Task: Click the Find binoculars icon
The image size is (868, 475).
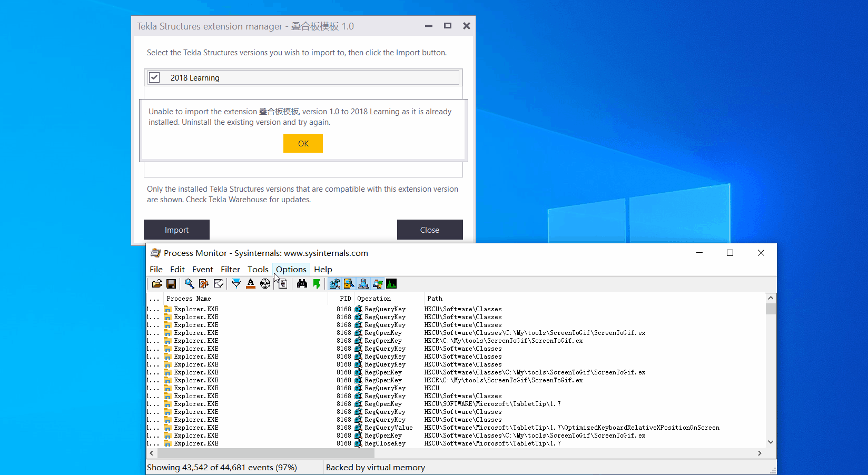Action: 302,283
